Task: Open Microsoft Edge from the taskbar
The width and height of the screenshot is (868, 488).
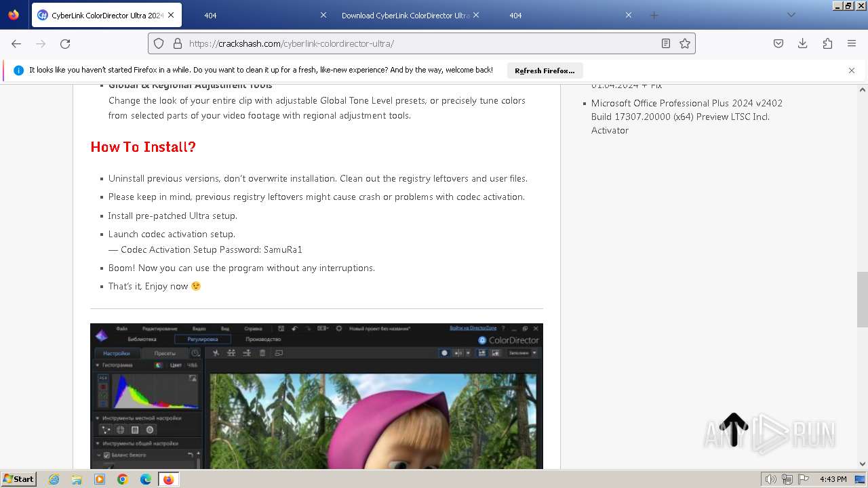Action: [x=146, y=479]
